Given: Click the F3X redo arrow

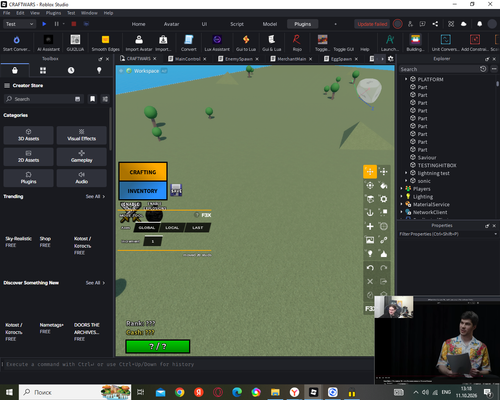Looking at the screenshot, I should tap(384, 268).
